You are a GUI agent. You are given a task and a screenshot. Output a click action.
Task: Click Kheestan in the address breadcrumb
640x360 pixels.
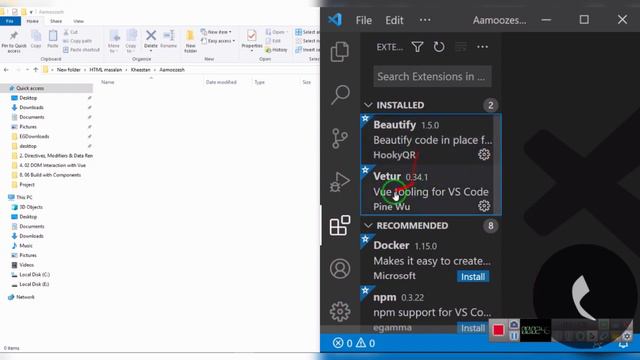141,70
